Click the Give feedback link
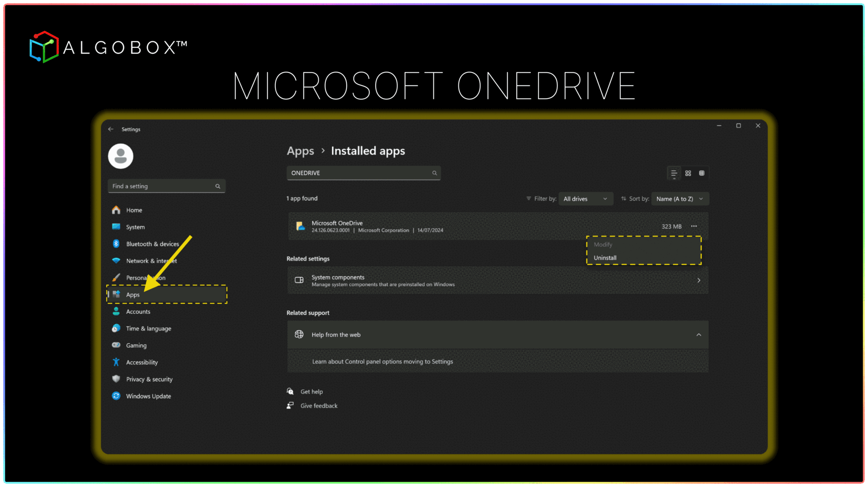The image size is (868, 487). pyautogui.click(x=319, y=406)
